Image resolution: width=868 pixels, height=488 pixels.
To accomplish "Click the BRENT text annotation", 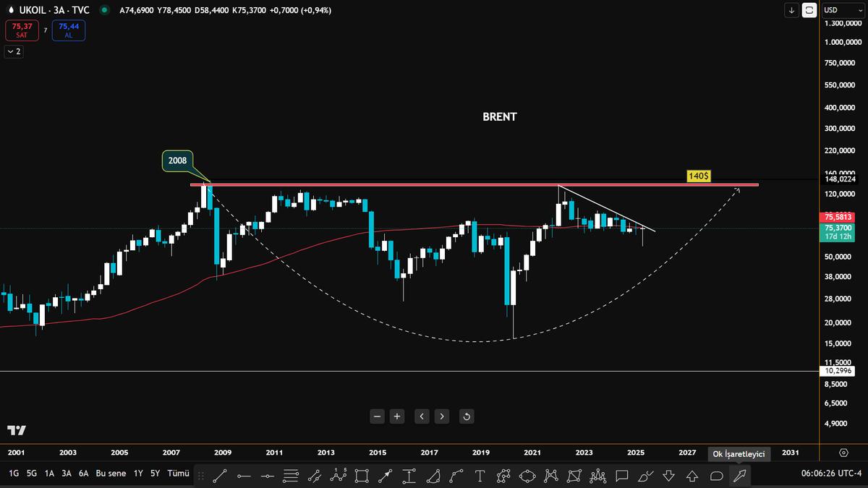I will (x=500, y=116).
